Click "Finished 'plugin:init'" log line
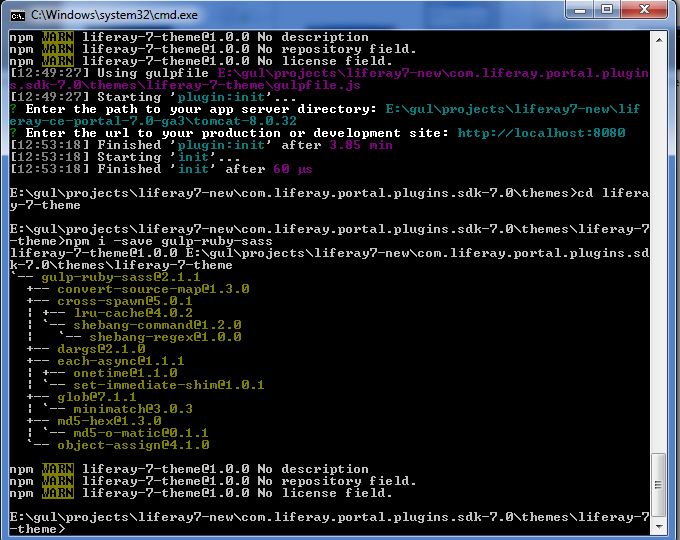680x540 pixels. tap(201, 145)
